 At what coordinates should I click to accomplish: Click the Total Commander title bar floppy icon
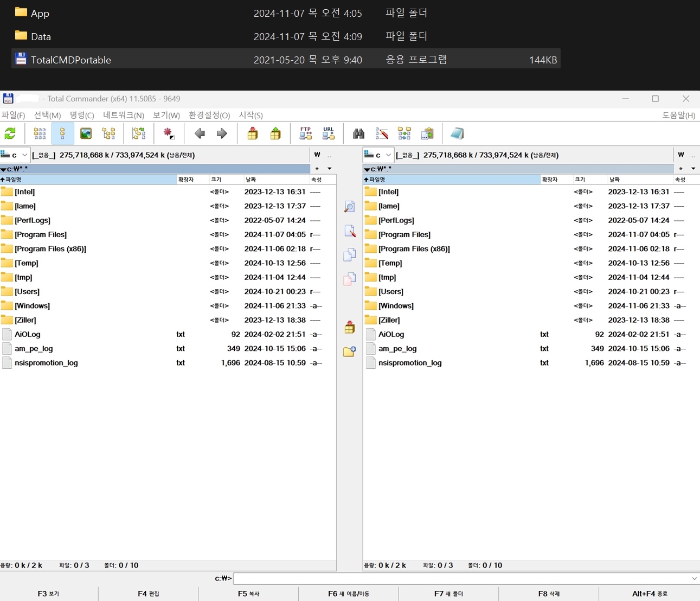(x=8, y=98)
